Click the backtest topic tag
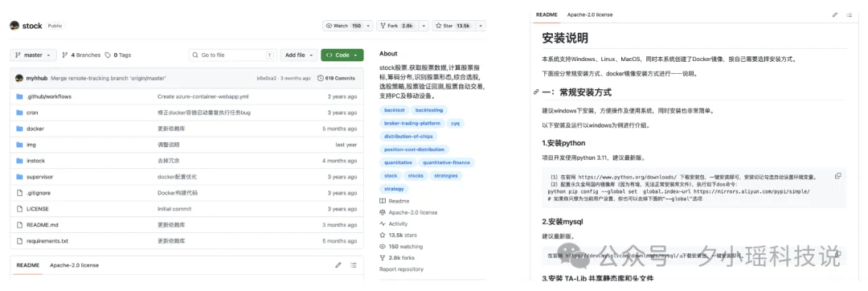868x291 pixels. point(394,110)
